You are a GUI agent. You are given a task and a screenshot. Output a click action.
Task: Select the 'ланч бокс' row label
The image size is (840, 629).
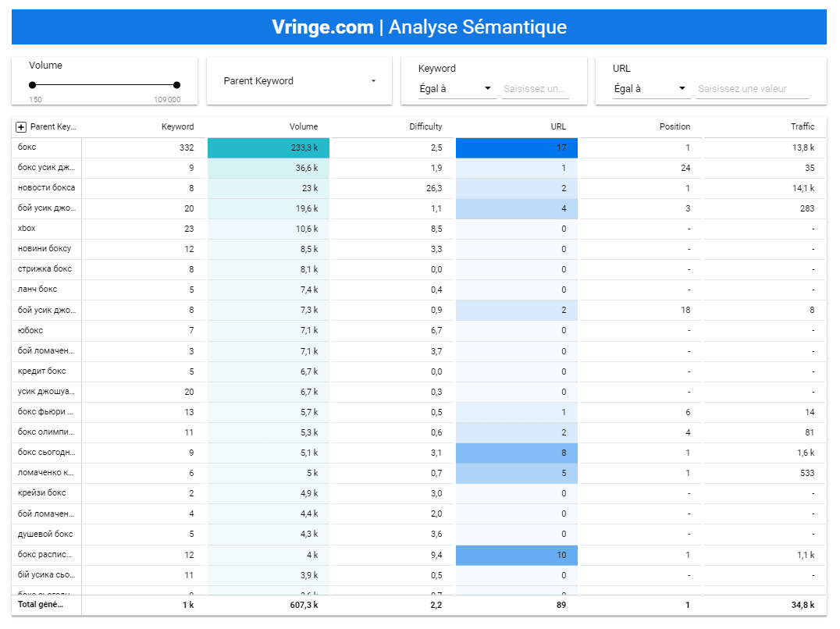tap(37, 290)
